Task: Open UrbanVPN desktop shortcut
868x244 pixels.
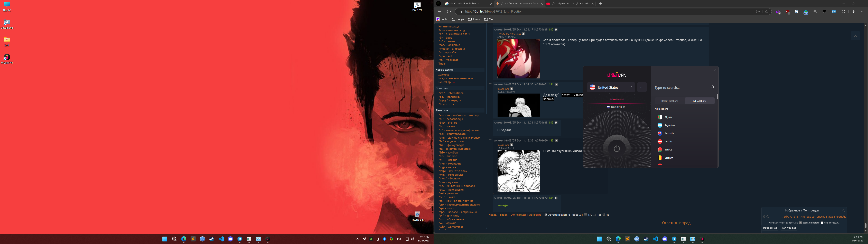Action: pos(7,59)
